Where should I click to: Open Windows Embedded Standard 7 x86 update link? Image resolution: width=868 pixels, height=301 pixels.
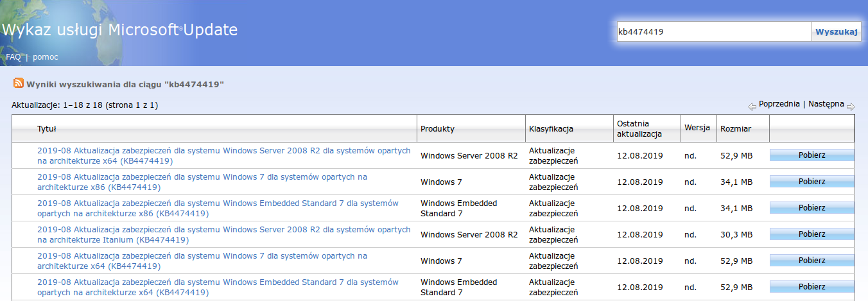click(218, 208)
